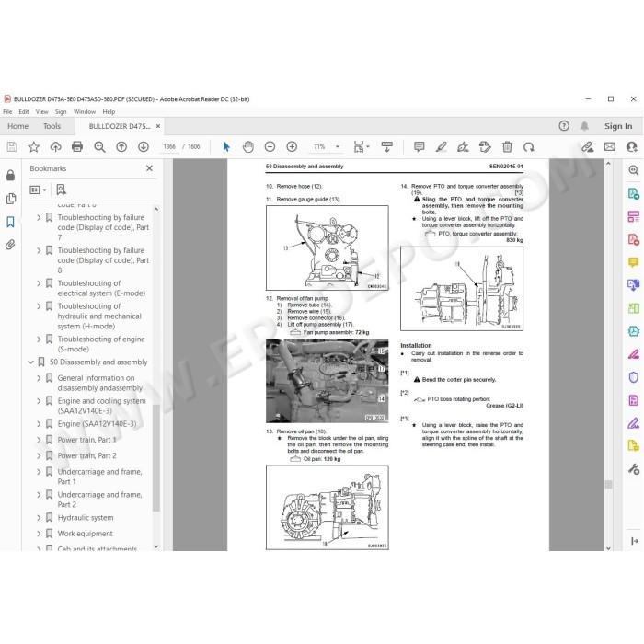Image resolution: width=644 pixels, height=644 pixels.
Task: Open the Comment tool in right pane
Action: (633, 262)
